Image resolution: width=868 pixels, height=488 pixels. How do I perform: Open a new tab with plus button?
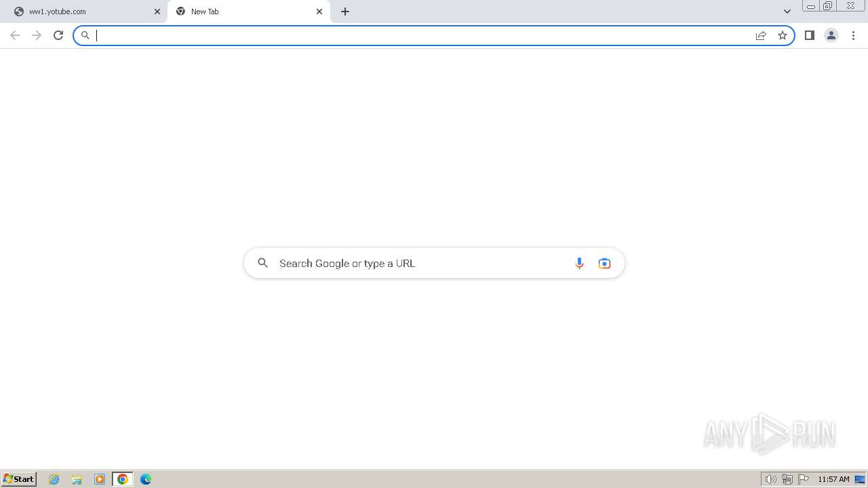coord(345,12)
